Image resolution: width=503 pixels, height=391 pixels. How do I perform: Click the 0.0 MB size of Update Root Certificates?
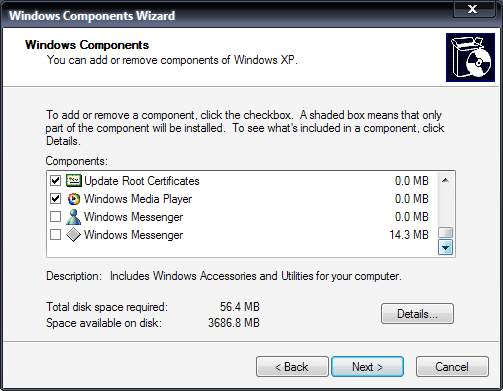click(412, 181)
